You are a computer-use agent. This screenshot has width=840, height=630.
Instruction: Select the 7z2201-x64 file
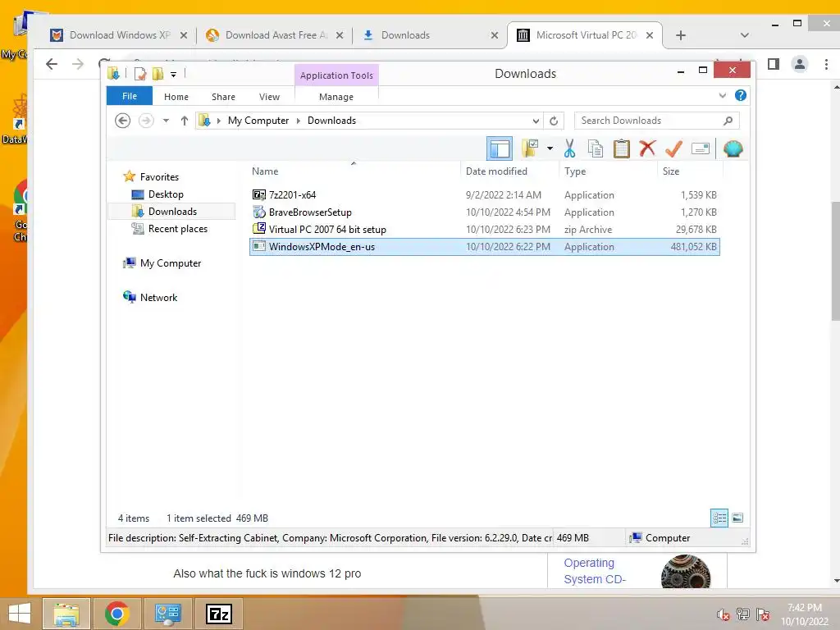coord(484,195)
